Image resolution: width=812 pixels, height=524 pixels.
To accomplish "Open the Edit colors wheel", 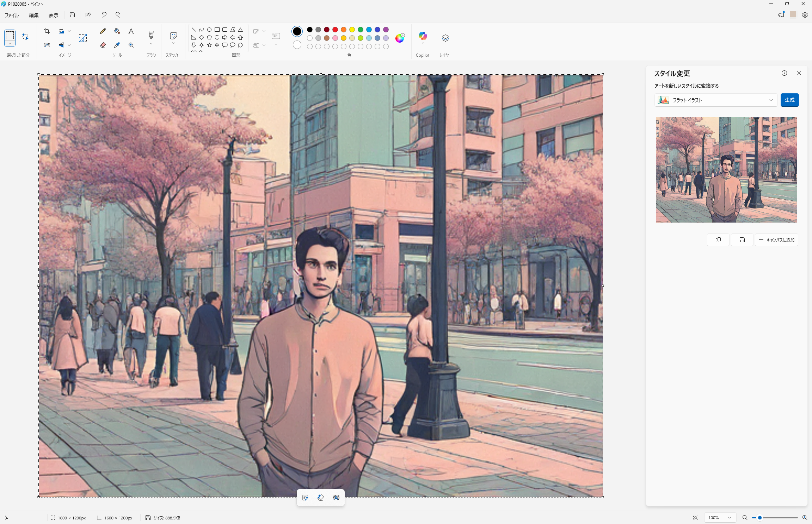I will tap(400, 38).
